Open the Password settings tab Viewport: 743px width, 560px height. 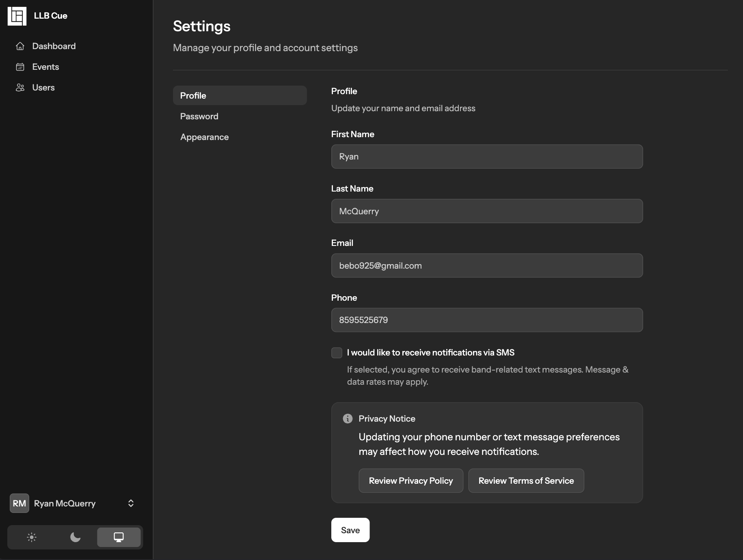point(199,116)
